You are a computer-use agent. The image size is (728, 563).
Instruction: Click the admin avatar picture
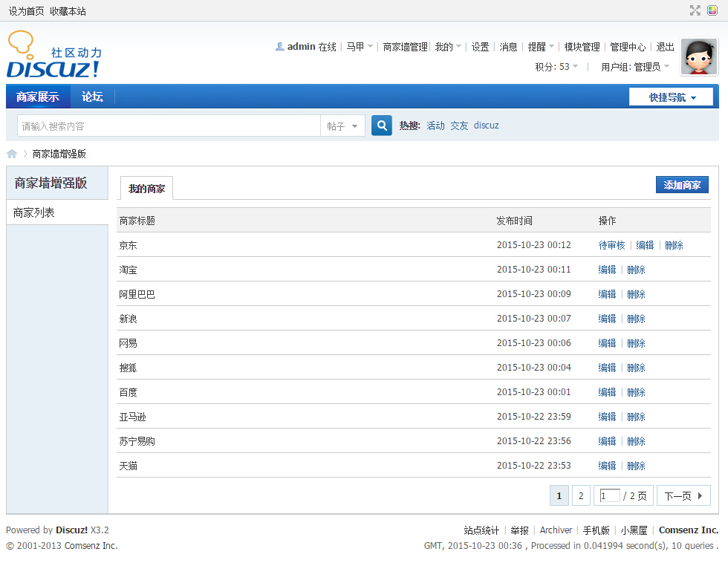pyautogui.click(x=698, y=57)
